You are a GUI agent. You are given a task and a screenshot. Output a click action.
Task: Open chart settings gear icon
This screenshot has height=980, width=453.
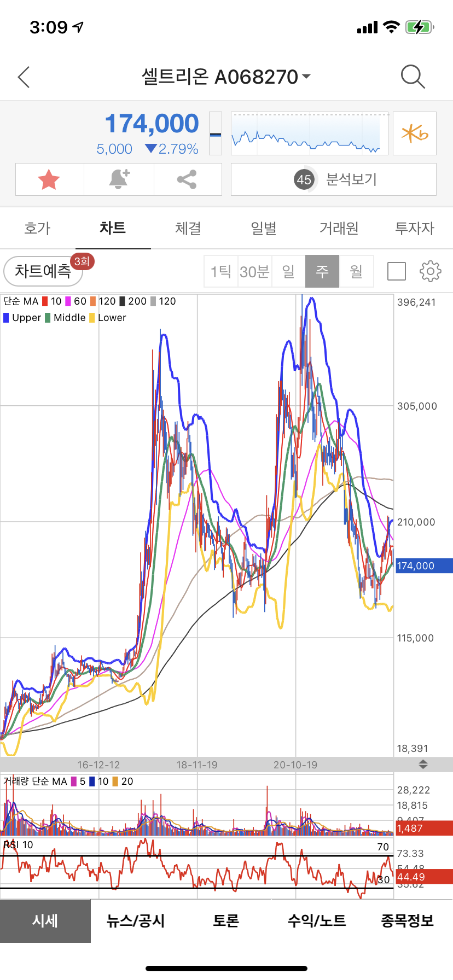click(430, 271)
